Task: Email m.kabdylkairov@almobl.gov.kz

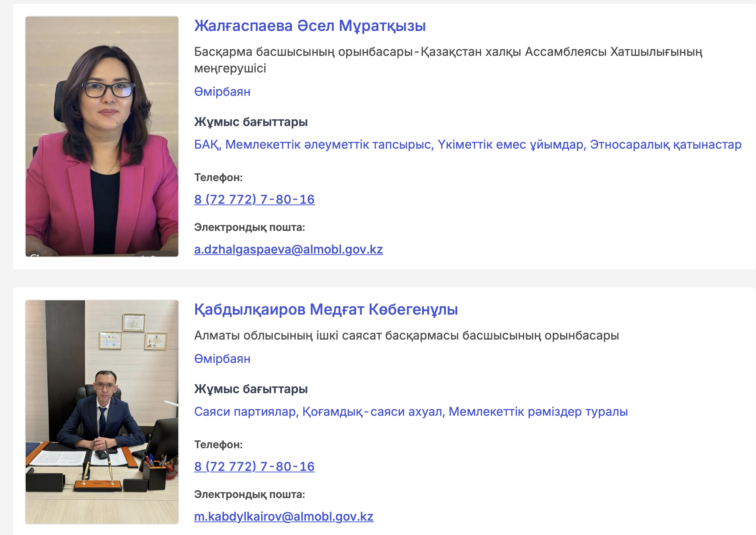Action: 284,517
